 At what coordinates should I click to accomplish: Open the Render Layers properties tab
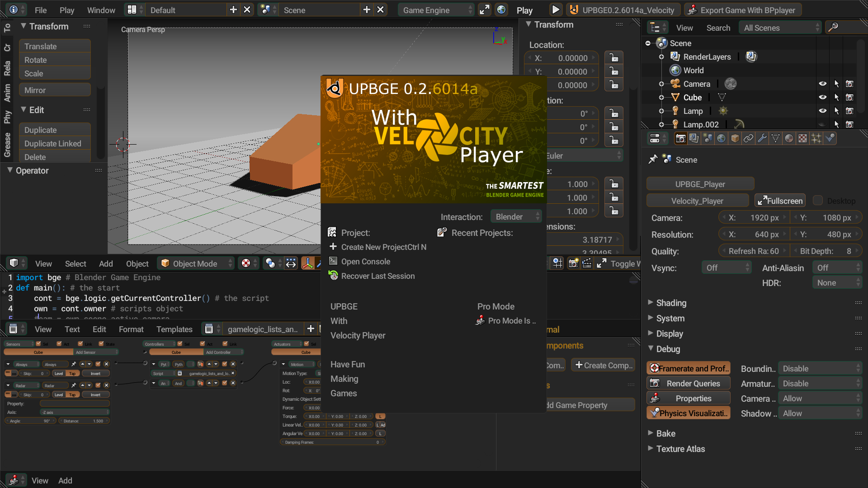[694, 139]
